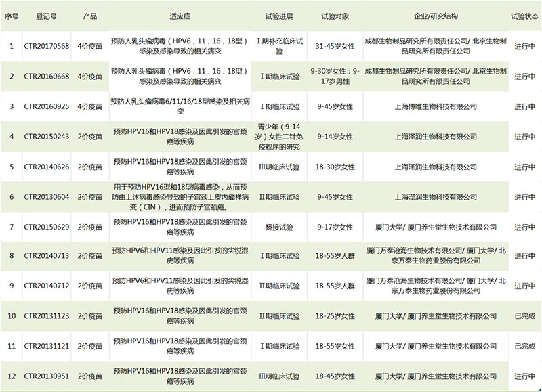The width and height of the screenshot is (542, 392).
Task: Click the 序号 column header
Action: click(12, 16)
